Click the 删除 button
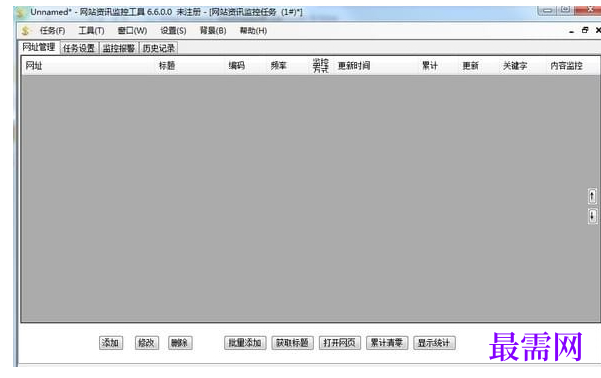This screenshot has height=378, width=601. 180,343
